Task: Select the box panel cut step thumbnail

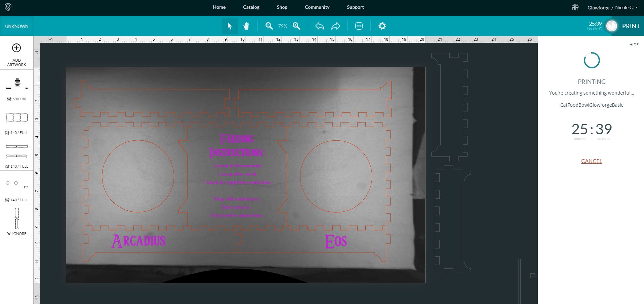Action: [17, 117]
